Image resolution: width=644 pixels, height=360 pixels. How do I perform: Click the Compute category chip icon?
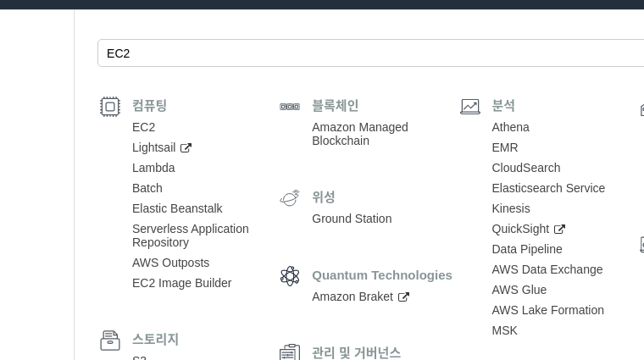click(x=110, y=107)
